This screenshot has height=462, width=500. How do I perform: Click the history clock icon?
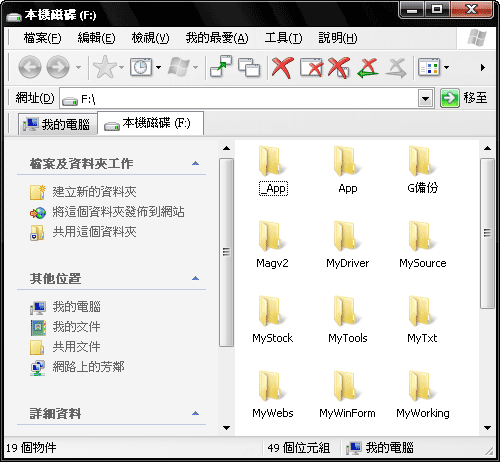pyautogui.click(x=141, y=67)
